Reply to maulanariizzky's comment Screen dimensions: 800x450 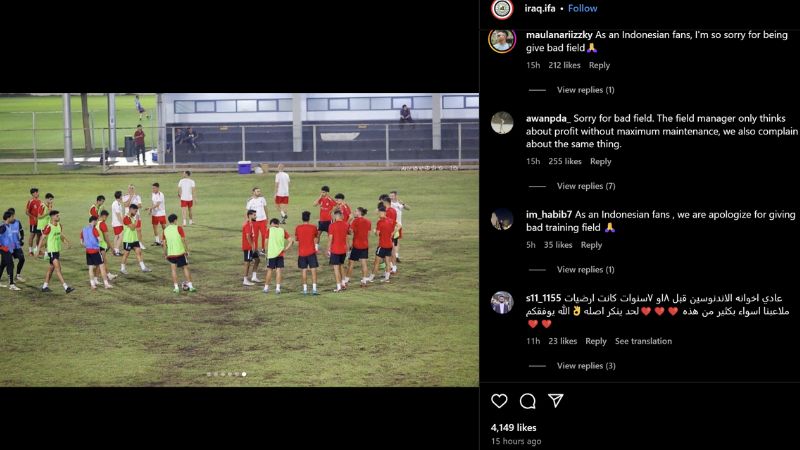pyautogui.click(x=599, y=65)
